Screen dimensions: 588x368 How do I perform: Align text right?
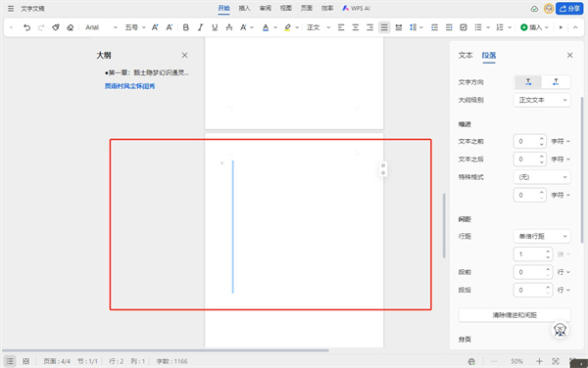(x=369, y=27)
